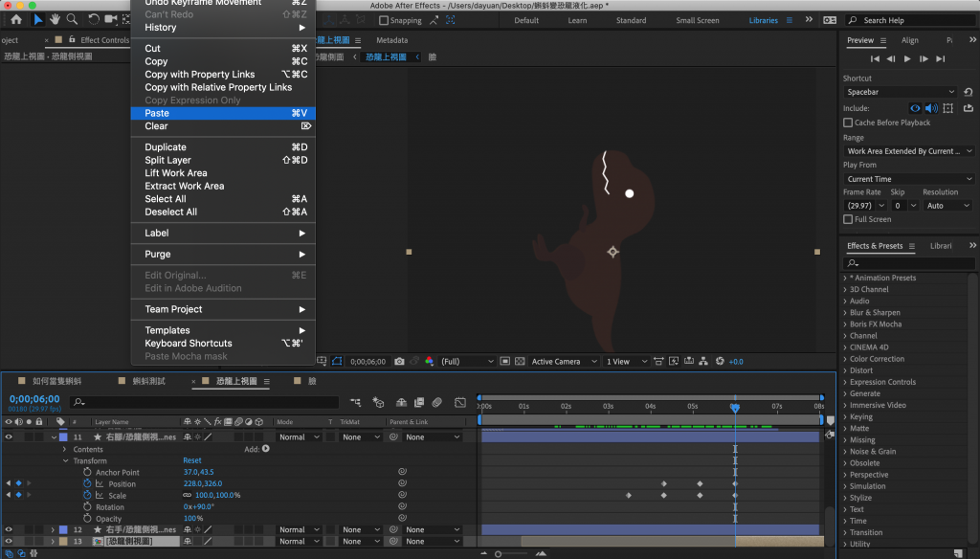
Task: Choose Keyboard Shortcuts menu item
Action: coord(223,344)
